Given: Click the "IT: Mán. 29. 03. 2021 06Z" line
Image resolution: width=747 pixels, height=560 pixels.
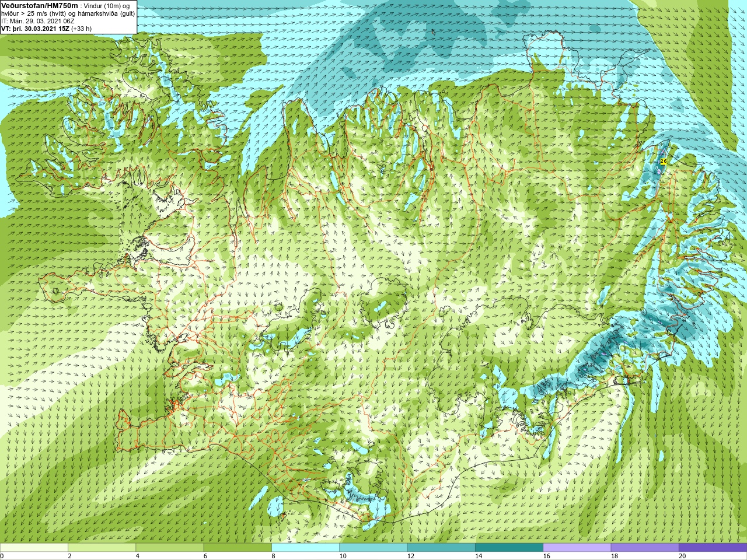Looking at the screenshot, I should point(37,21).
